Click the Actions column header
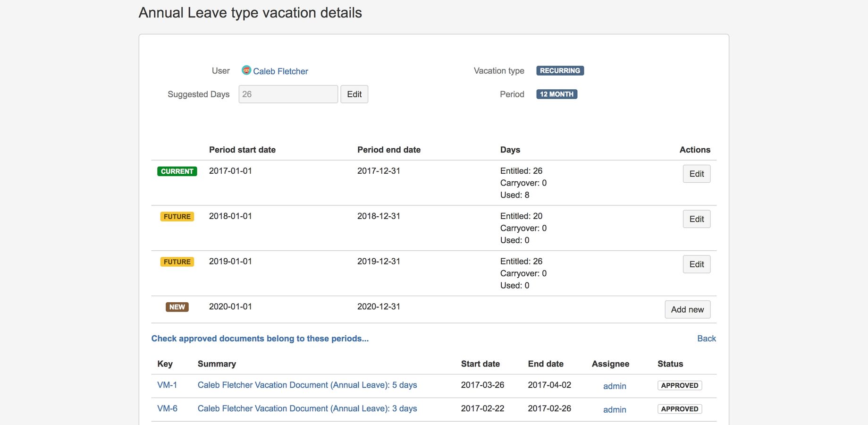 point(695,150)
